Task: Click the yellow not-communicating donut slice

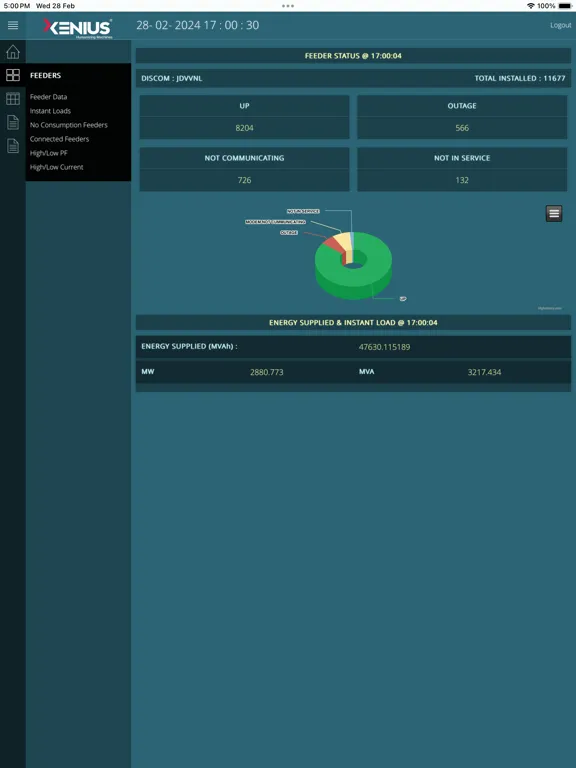Action: 344,241
